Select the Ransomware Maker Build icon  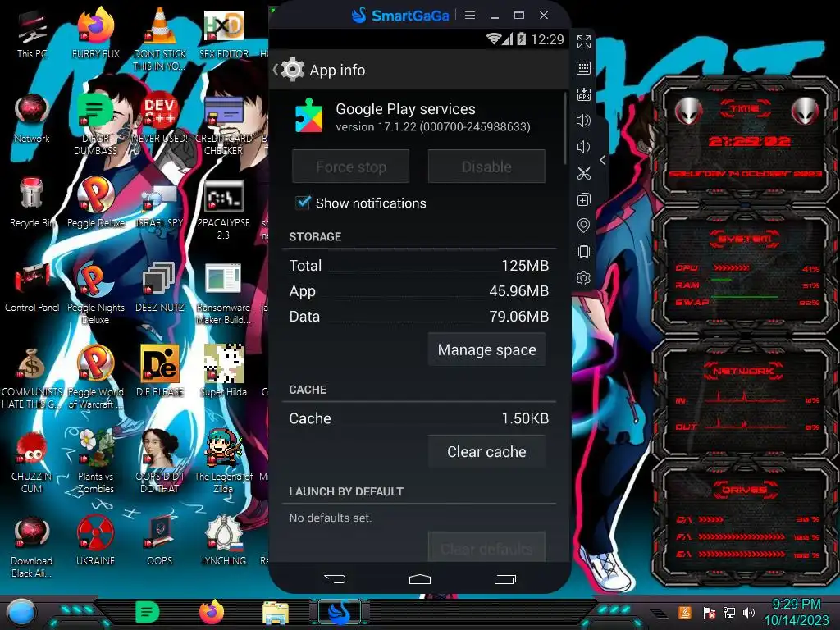point(223,294)
